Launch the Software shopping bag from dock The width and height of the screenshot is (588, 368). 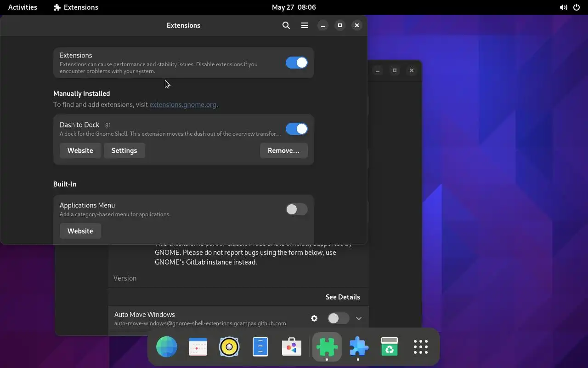(x=292, y=347)
